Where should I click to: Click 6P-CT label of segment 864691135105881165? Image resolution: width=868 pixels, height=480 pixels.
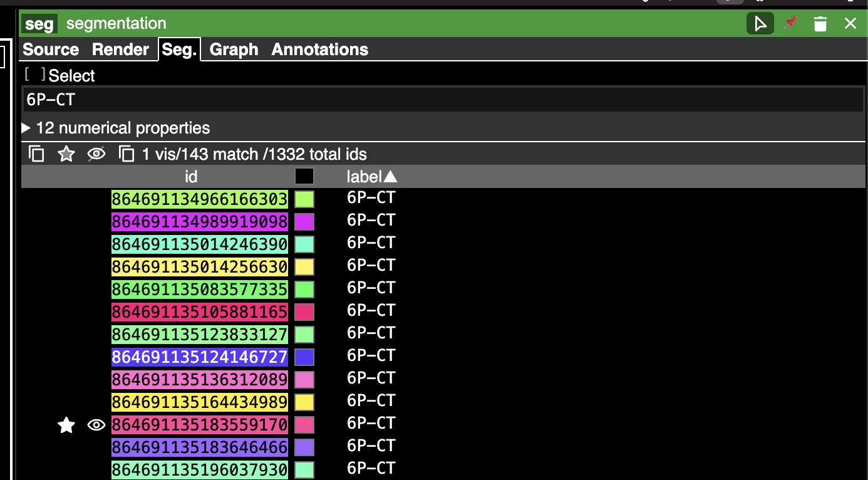(371, 311)
